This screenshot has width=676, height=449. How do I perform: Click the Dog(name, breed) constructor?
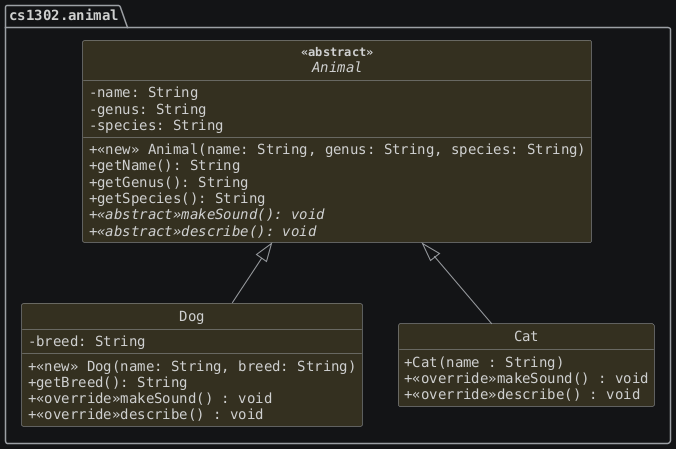coord(192,367)
